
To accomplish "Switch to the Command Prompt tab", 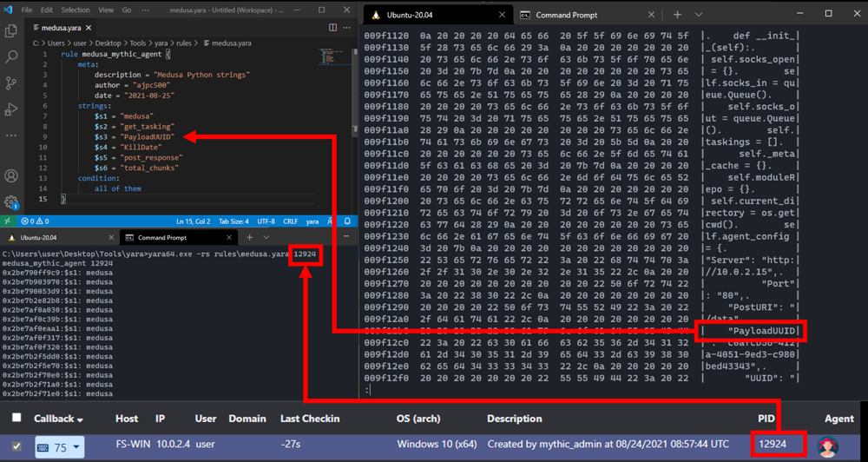I will tap(567, 15).
